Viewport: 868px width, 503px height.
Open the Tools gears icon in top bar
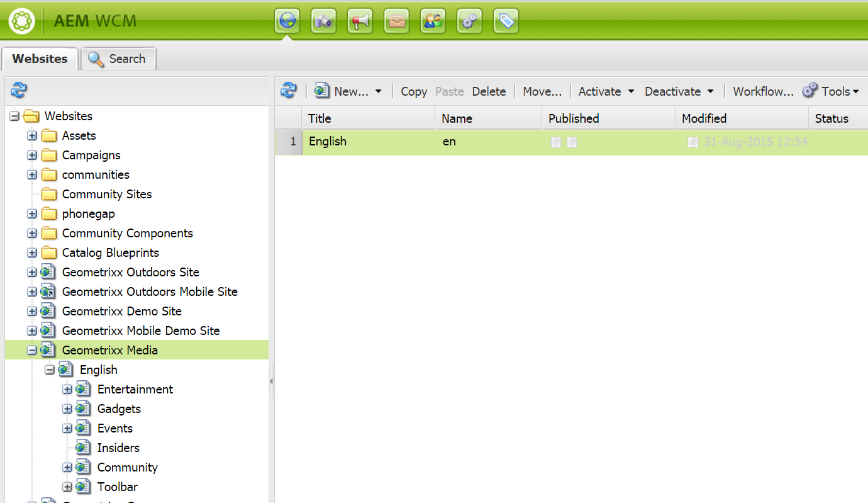click(x=469, y=21)
